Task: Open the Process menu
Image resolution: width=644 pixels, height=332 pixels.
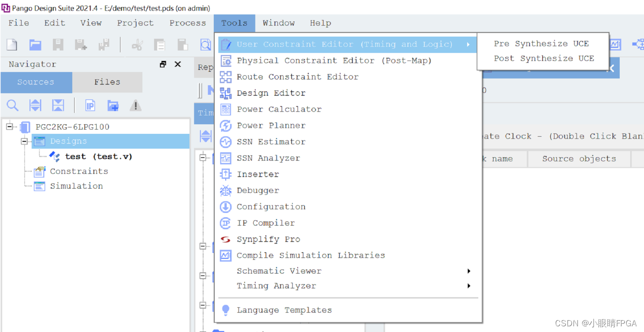Action: [188, 23]
